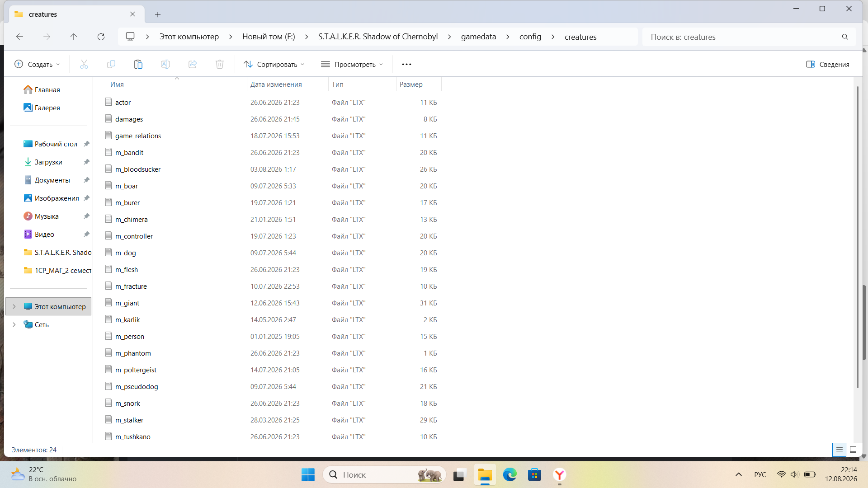Click the vertical scrollbar of file list

click(x=858, y=237)
